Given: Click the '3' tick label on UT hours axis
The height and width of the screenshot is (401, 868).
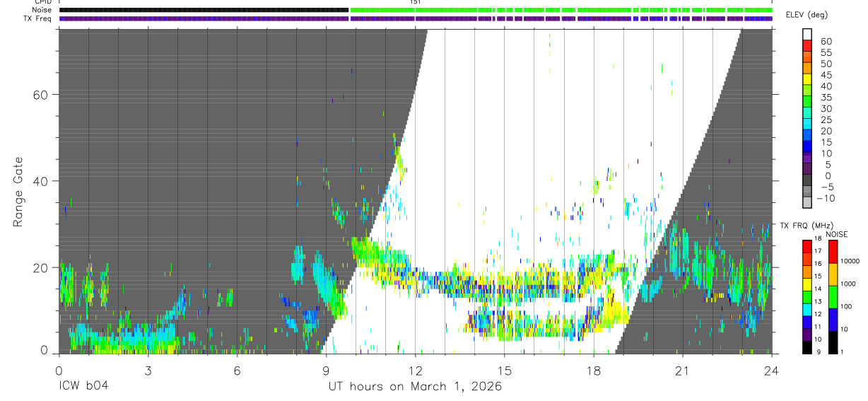Looking at the screenshot, I should pyautogui.click(x=148, y=371).
